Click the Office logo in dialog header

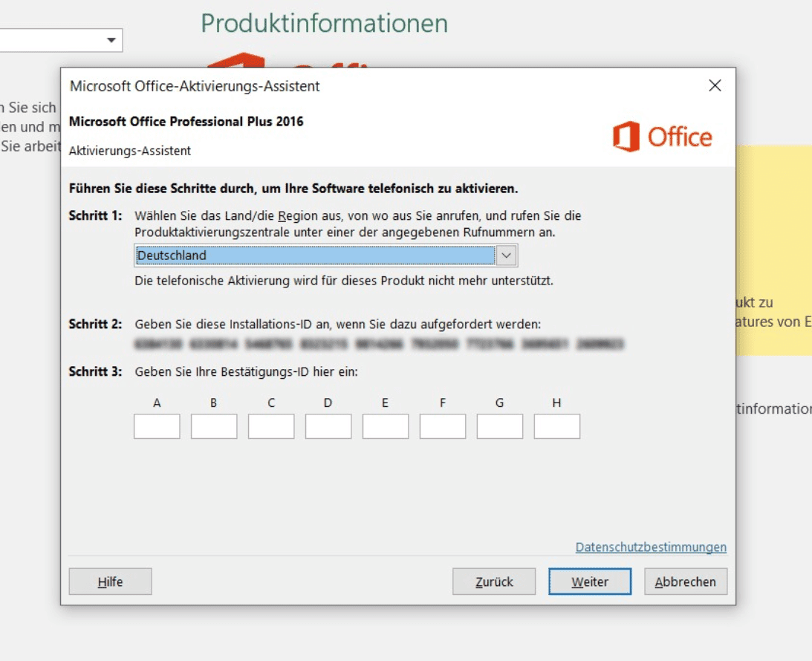point(662,137)
